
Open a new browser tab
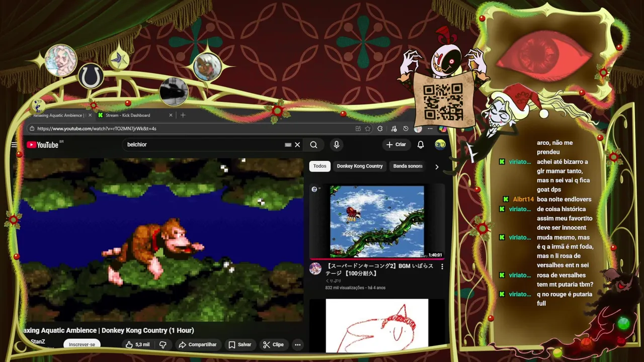pos(183,115)
